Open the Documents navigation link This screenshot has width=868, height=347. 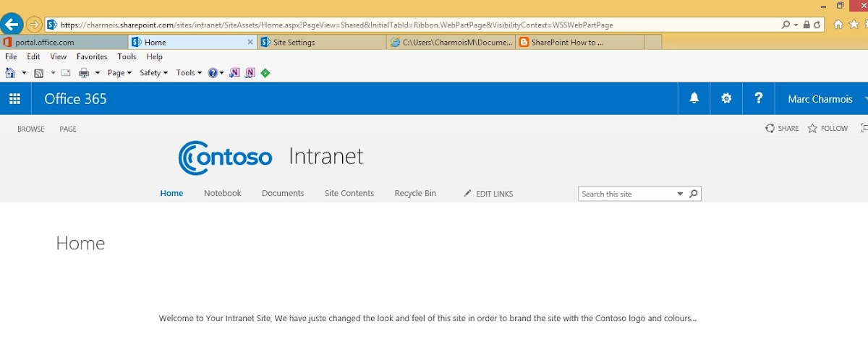click(x=283, y=193)
